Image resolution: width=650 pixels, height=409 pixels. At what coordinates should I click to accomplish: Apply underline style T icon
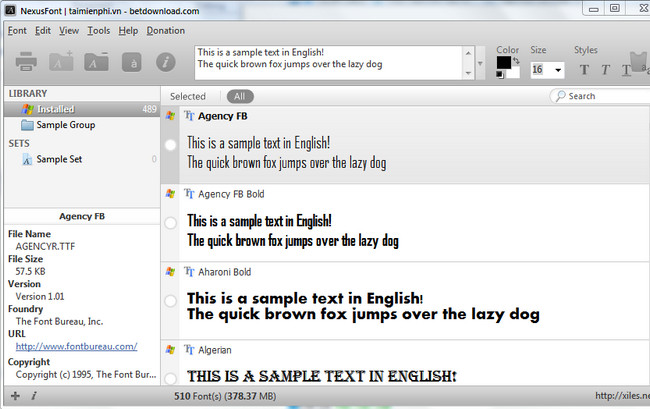tap(626, 70)
